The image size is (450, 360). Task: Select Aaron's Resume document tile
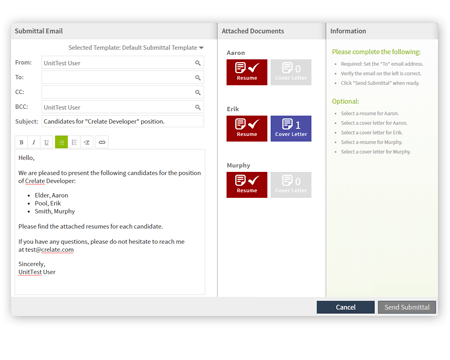coord(247,72)
